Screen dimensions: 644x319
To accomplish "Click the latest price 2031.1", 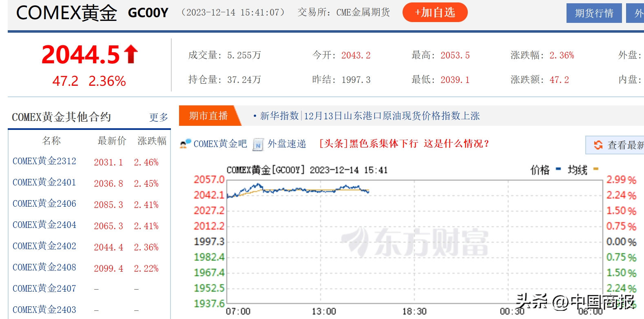I will pos(108,163).
